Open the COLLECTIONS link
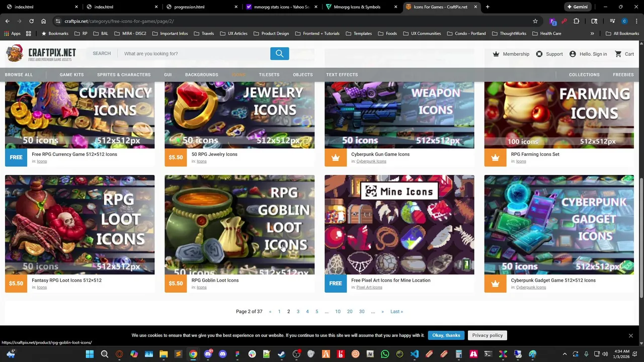Image resolution: width=644 pixels, height=362 pixels. [584, 74]
